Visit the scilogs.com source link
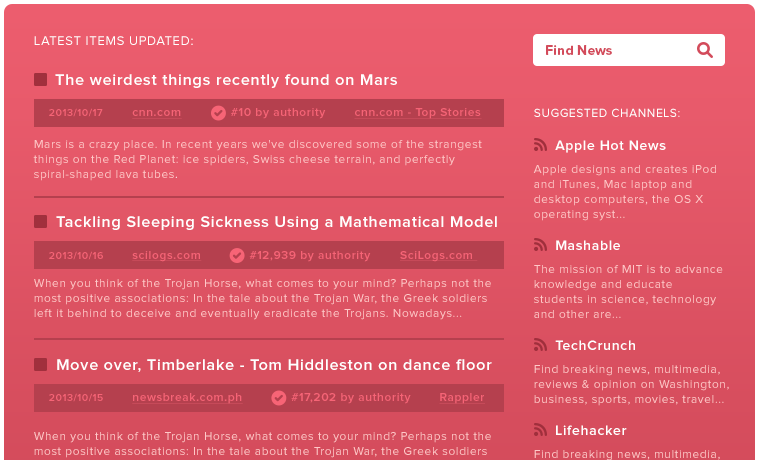The height and width of the screenshot is (460, 759). [x=166, y=255]
